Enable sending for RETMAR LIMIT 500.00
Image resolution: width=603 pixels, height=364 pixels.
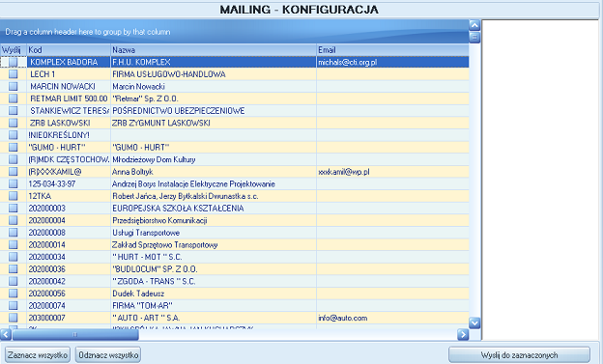tap(14, 98)
